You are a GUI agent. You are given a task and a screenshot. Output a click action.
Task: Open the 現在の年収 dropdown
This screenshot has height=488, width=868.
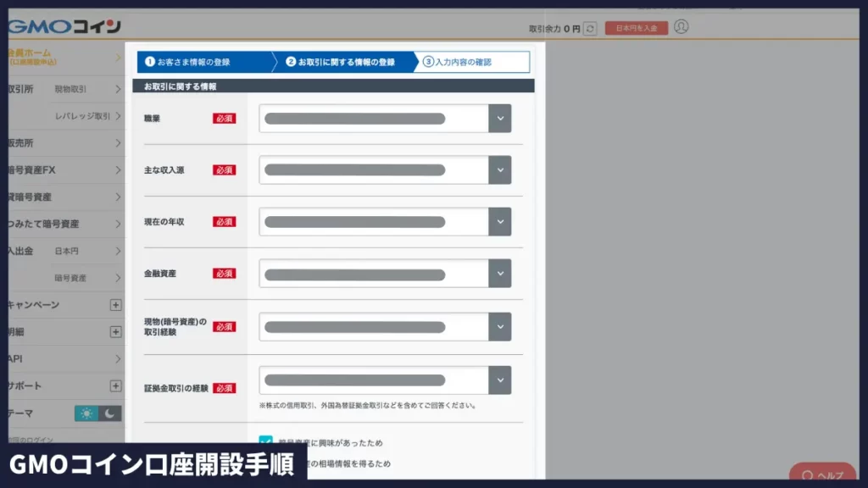(x=385, y=222)
